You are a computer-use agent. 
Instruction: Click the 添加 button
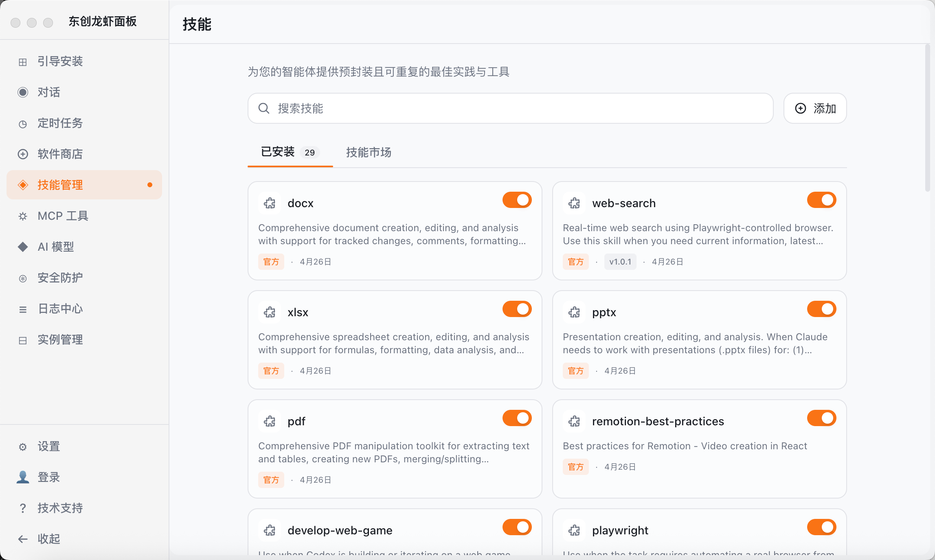point(815,108)
